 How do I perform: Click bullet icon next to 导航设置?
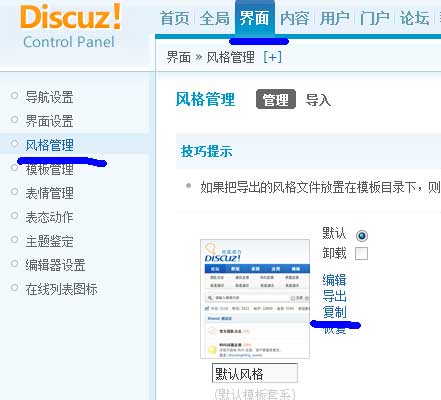[14, 96]
